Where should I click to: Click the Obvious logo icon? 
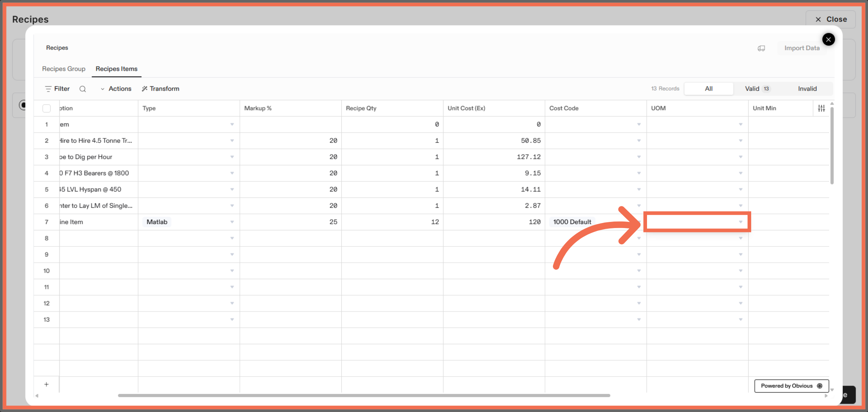[x=820, y=386]
